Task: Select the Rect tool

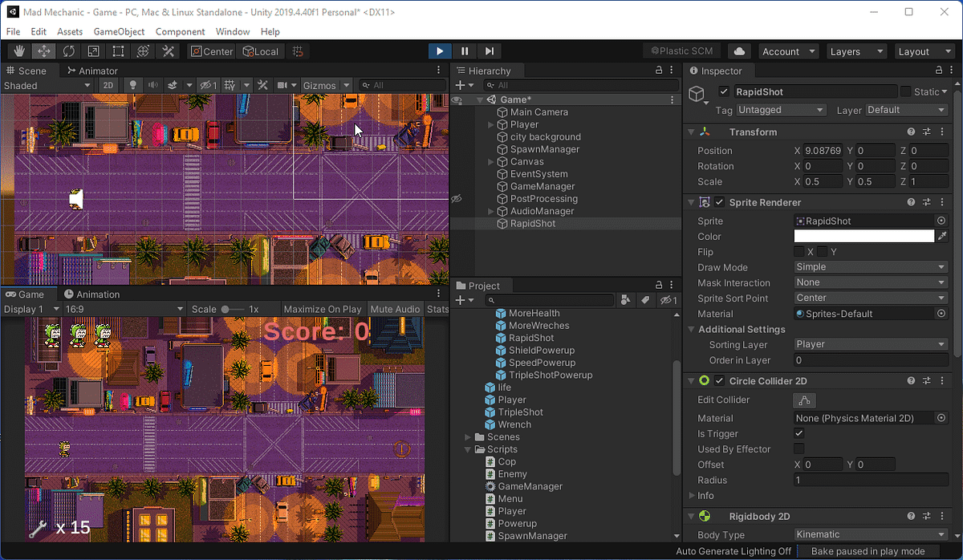Action: coord(118,51)
